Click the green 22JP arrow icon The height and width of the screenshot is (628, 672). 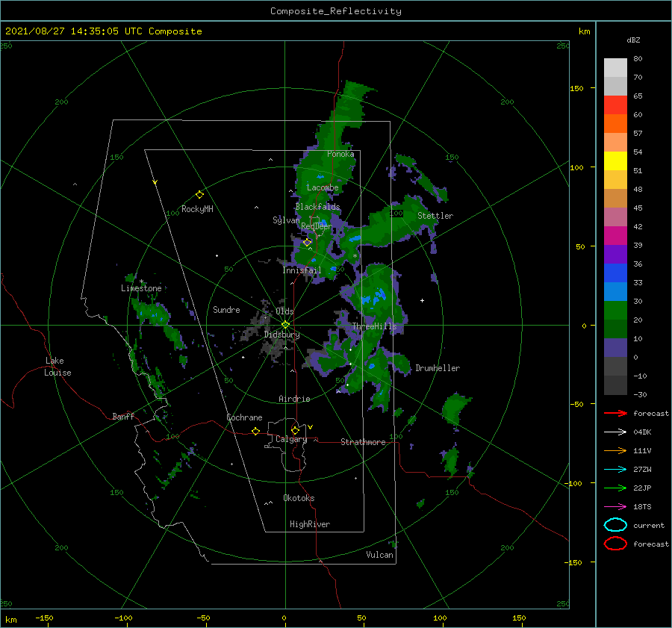(615, 488)
